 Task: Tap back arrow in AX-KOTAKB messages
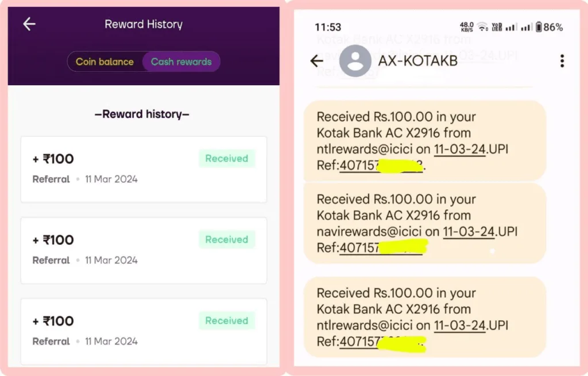click(x=316, y=60)
